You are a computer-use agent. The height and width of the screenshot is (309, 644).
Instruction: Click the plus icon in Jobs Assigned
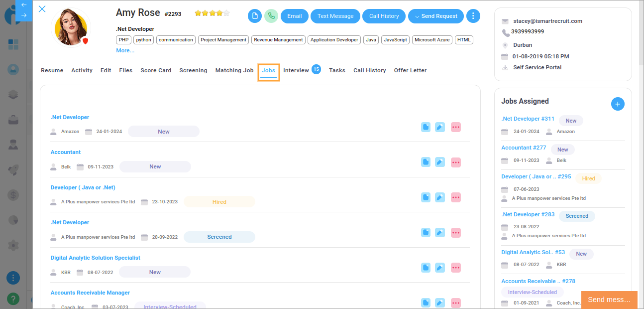[617, 104]
